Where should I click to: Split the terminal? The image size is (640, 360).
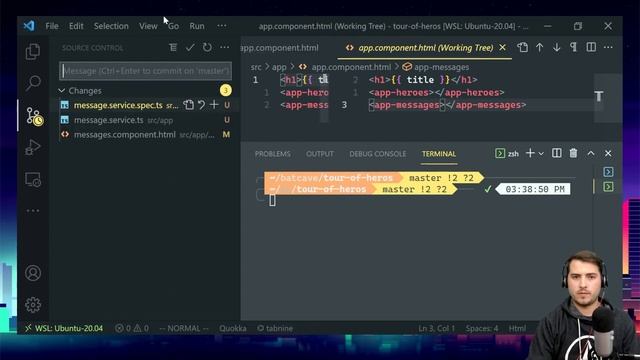[556, 153]
